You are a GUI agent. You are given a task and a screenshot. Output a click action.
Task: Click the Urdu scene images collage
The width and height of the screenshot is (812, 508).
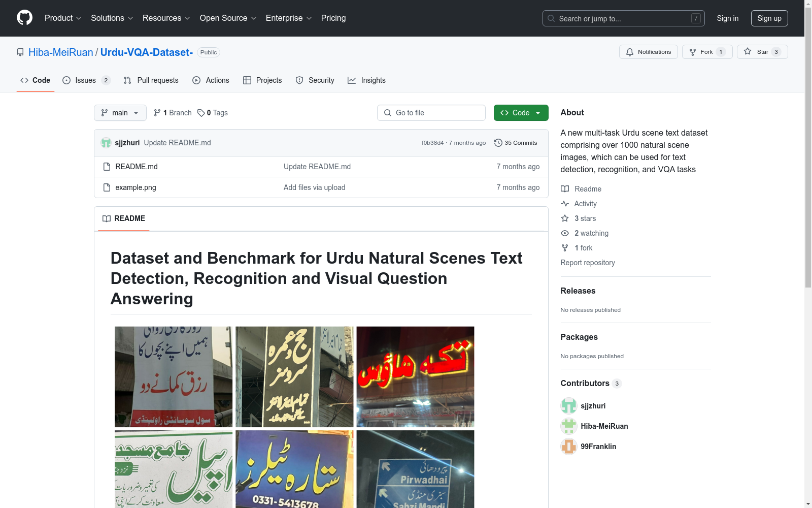pos(294,417)
